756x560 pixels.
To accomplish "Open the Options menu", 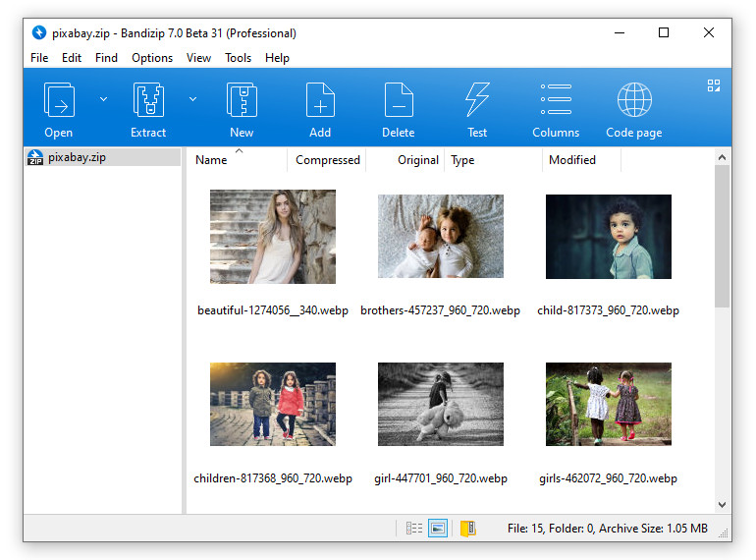I will (152, 58).
